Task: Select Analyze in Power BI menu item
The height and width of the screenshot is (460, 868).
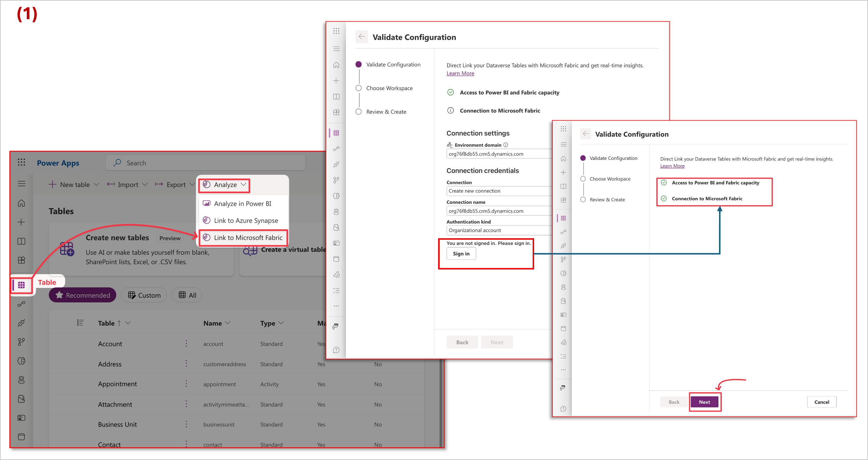Action: pyautogui.click(x=242, y=203)
